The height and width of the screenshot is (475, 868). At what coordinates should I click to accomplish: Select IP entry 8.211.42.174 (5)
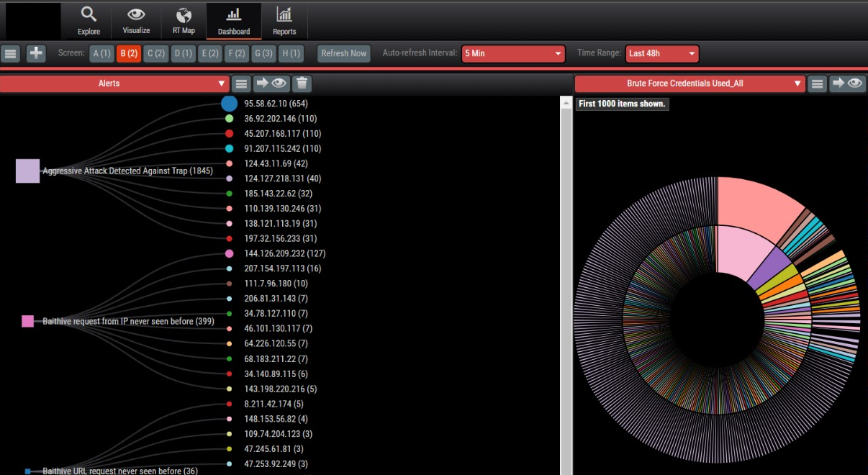(273, 404)
